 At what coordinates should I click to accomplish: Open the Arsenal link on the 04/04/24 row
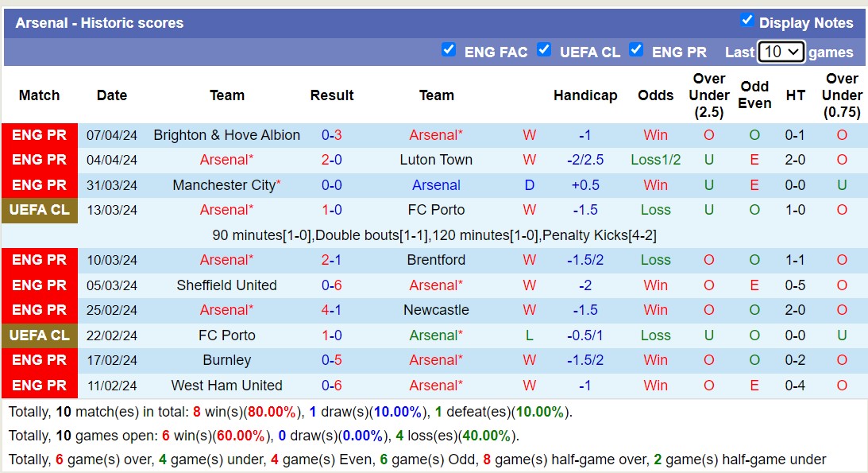pos(226,160)
